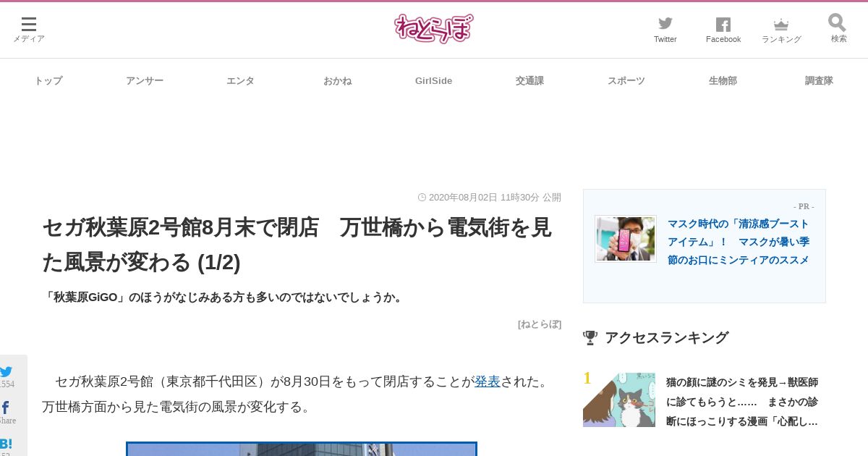Follow the 発表 link in article
Screen dimensions: 868x456
click(x=488, y=381)
